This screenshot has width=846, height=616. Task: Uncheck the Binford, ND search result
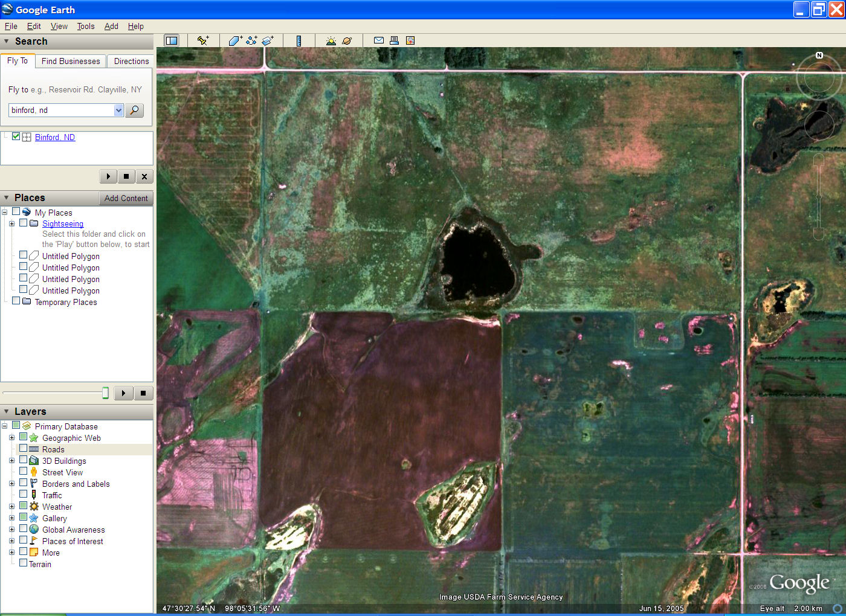(x=16, y=136)
